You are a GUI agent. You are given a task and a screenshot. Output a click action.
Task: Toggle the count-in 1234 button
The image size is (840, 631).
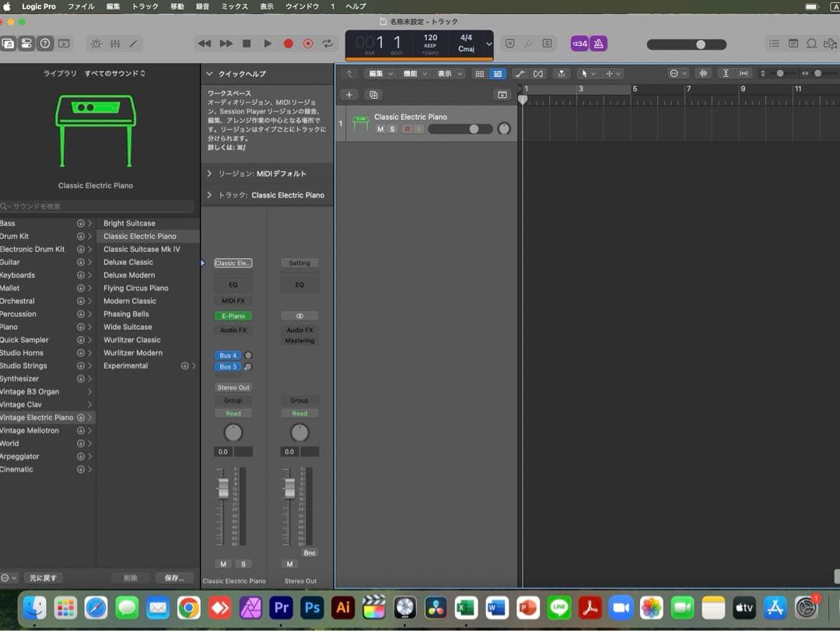click(579, 44)
